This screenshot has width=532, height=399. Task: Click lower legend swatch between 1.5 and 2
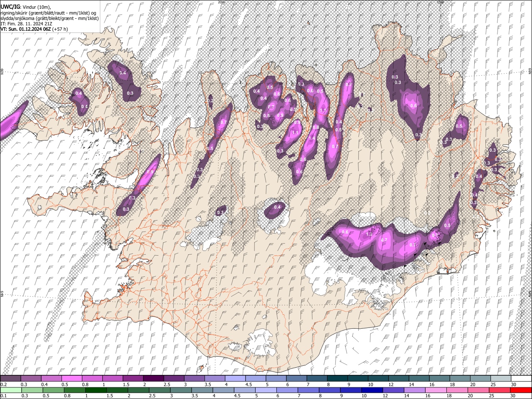click(x=117, y=390)
